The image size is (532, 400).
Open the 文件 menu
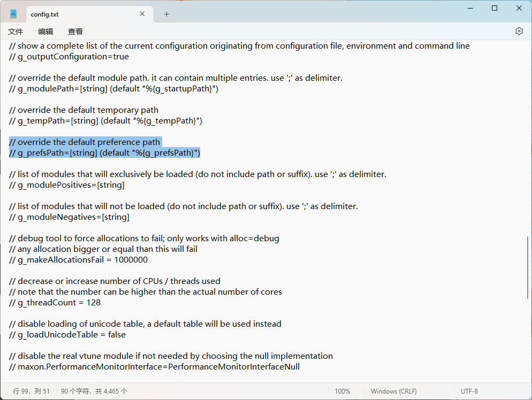(16, 32)
